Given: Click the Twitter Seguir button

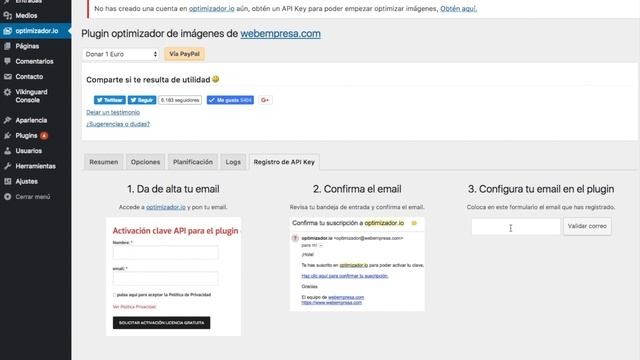Looking at the screenshot, I should pyautogui.click(x=142, y=100).
